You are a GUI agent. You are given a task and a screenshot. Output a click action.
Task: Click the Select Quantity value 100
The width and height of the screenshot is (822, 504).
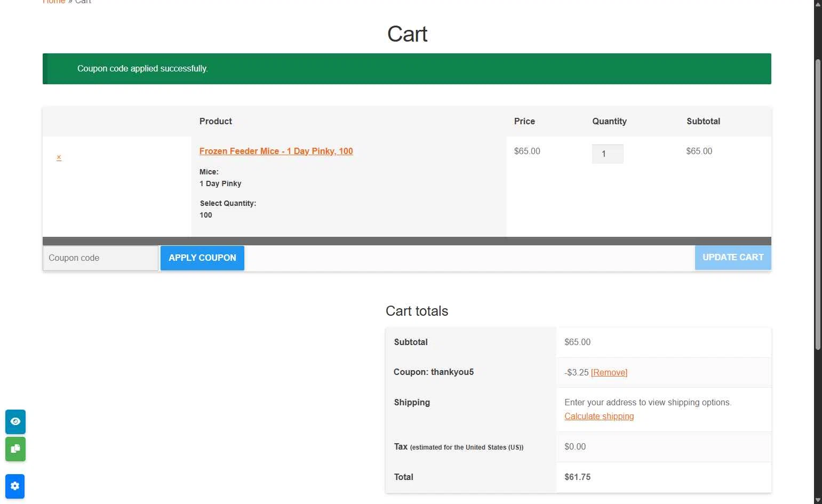tap(206, 215)
